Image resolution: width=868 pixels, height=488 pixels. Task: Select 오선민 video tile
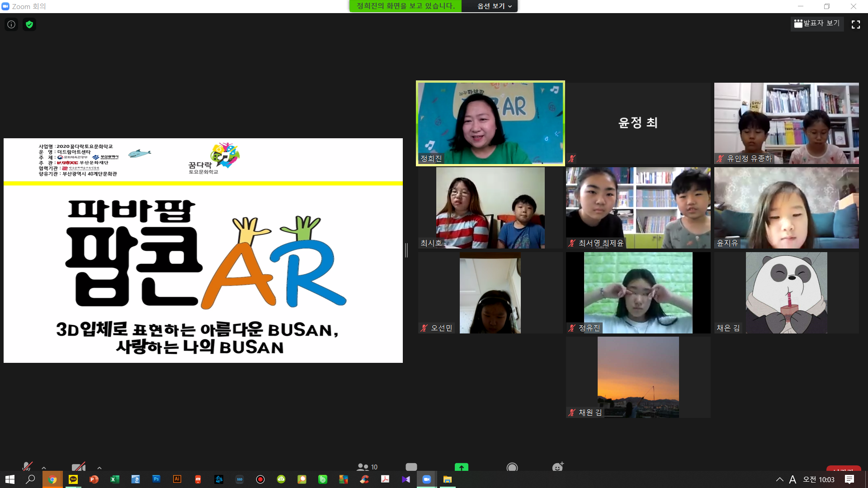491,293
